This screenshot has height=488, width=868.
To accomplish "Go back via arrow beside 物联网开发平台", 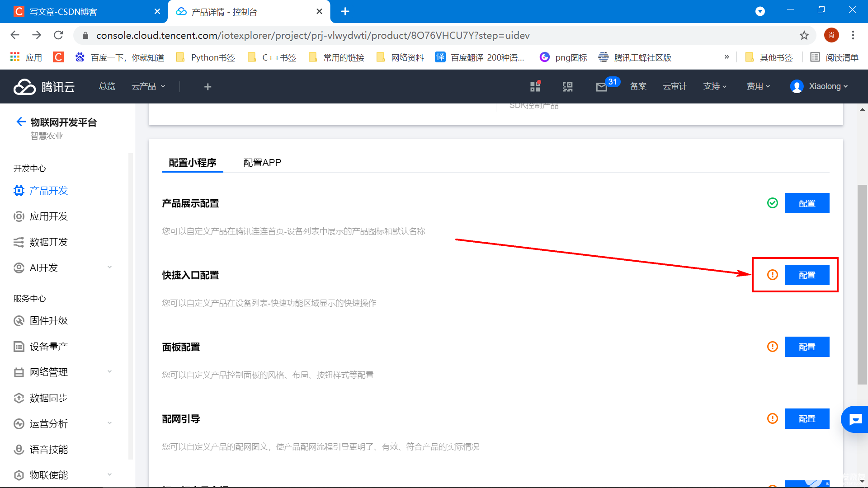I will tap(21, 122).
